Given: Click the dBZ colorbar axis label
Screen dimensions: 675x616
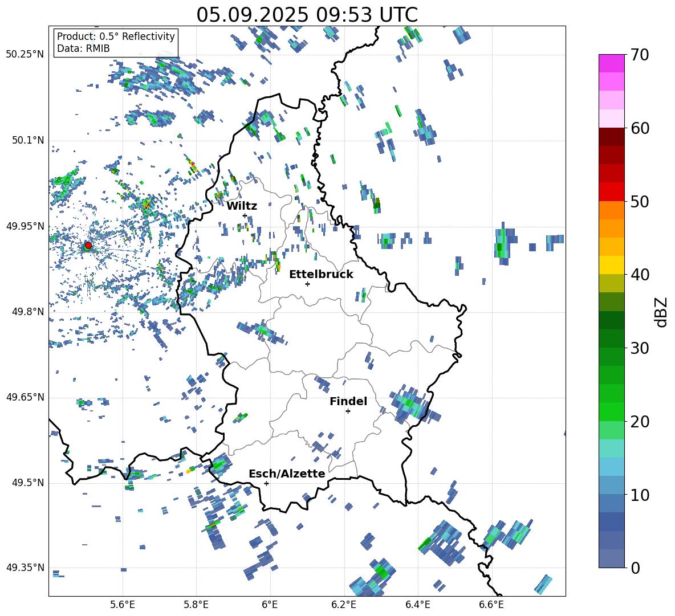Looking at the screenshot, I should pos(662,312).
